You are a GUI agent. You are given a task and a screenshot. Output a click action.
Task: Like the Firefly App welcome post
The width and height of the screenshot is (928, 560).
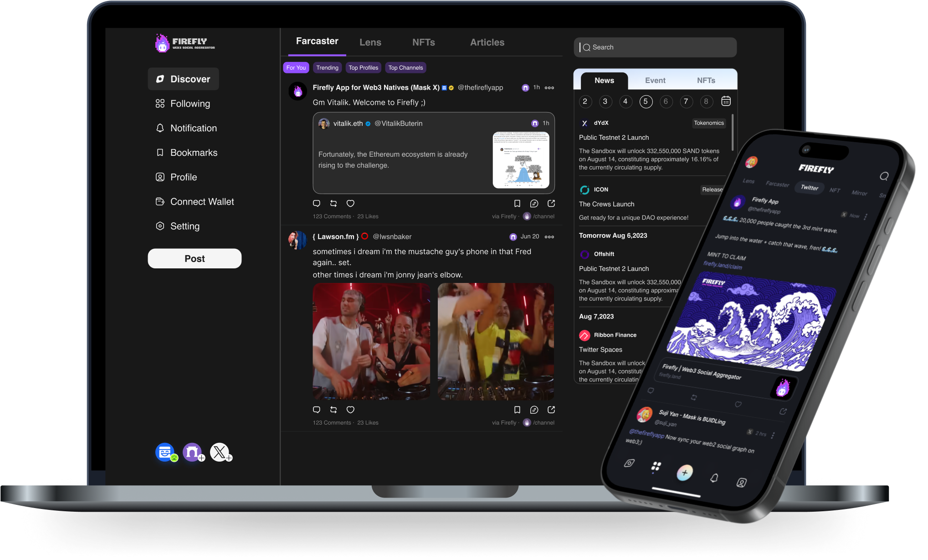coord(350,203)
